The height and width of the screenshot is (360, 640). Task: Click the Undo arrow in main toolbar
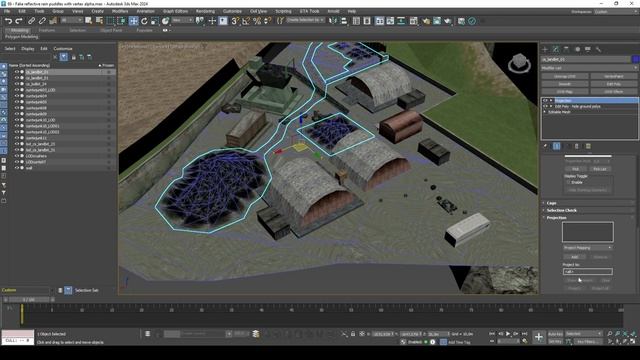point(8,21)
